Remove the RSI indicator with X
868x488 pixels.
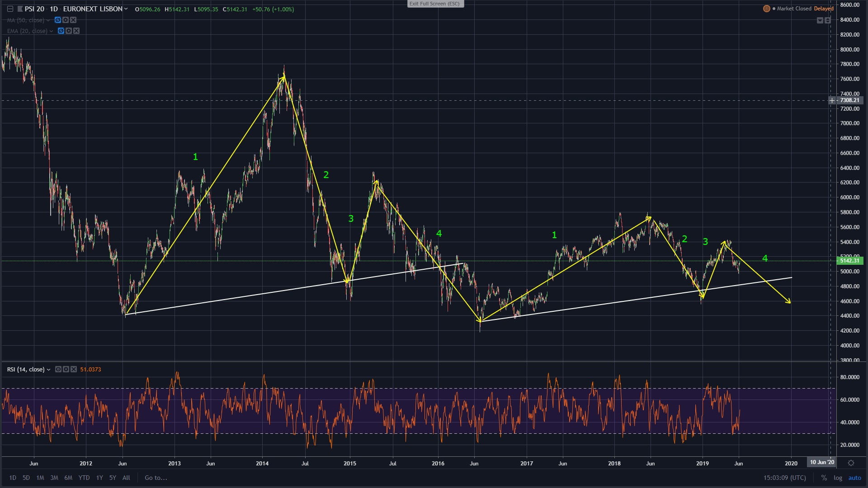click(x=74, y=370)
